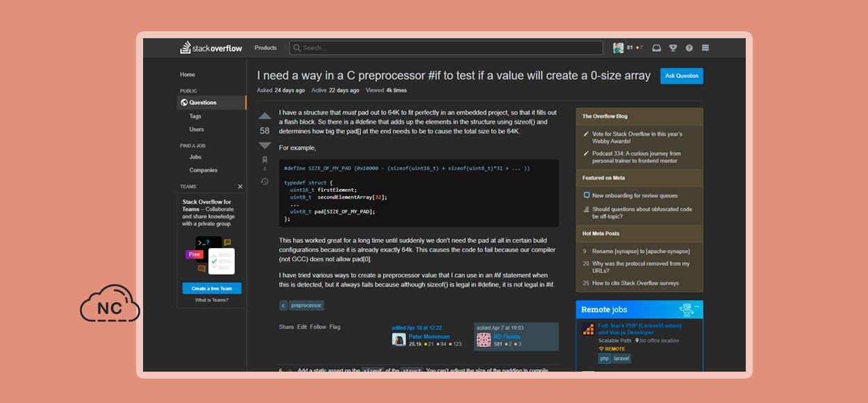Click the 'php' job tag
The width and height of the screenshot is (868, 403).
(x=604, y=359)
